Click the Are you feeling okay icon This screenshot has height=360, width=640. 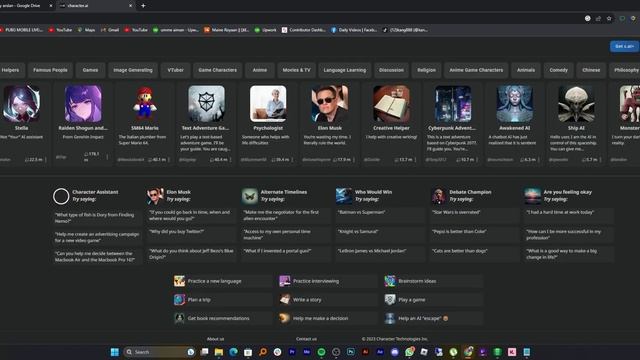point(533,196)
